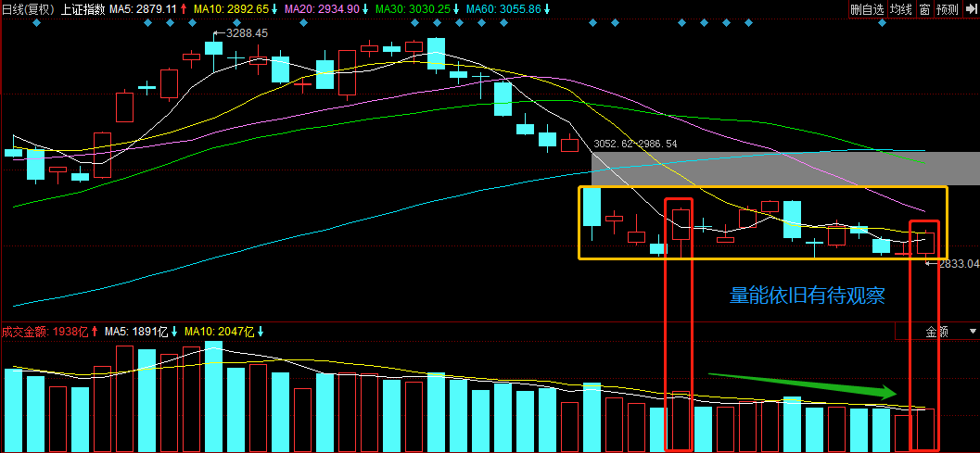This screenshot has height=453, width=980.
Task: Click the 窗 window button
Action: coord(924,8)
